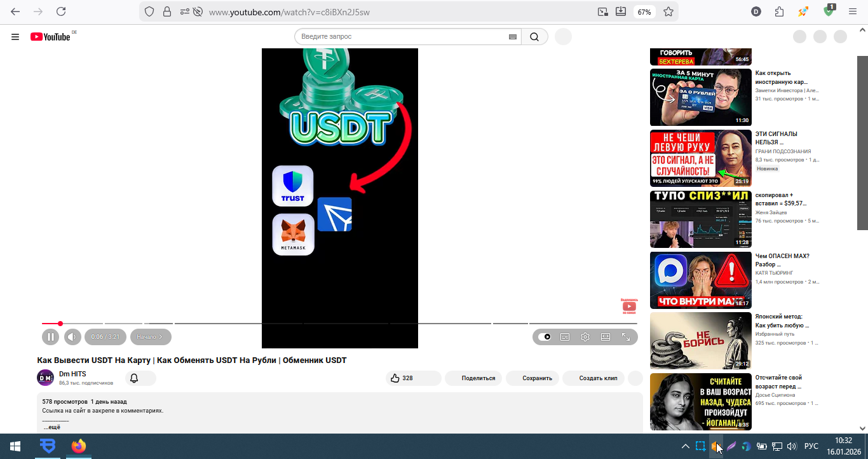Open the 'скопировал + вставил' video thumbnail
Screen dimensions: 868x459
coord(701,219)
